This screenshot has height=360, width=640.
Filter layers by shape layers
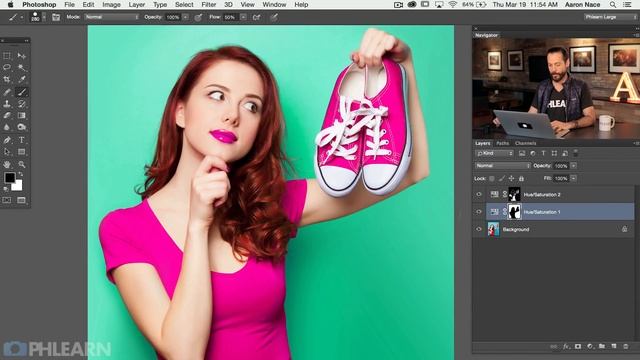554,153
